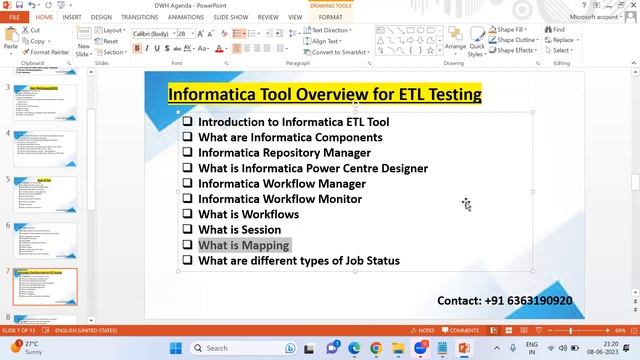Open the Section dropdown
Screen dimensions: 640x360
[111, 52]
